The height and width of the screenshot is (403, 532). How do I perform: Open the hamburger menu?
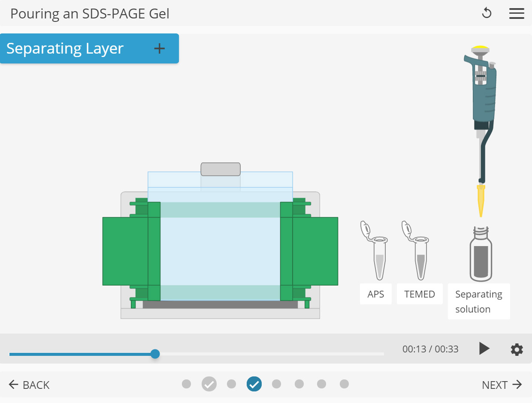click(517, 13)
